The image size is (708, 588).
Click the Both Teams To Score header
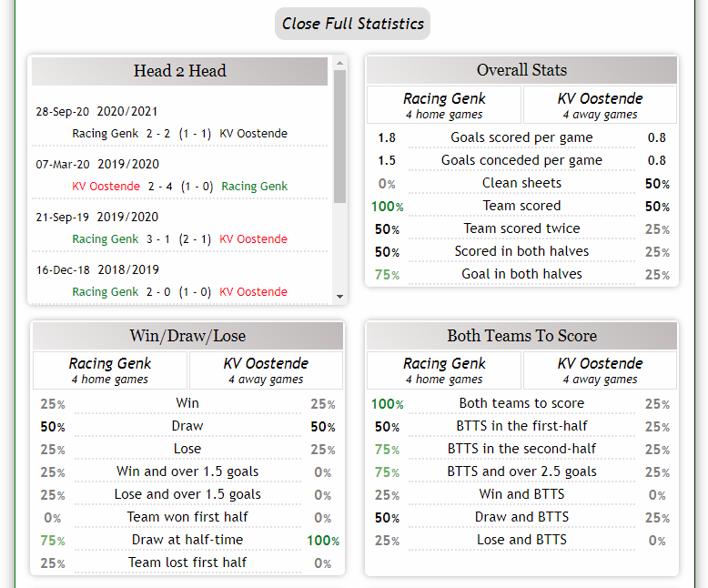point(521,336)
